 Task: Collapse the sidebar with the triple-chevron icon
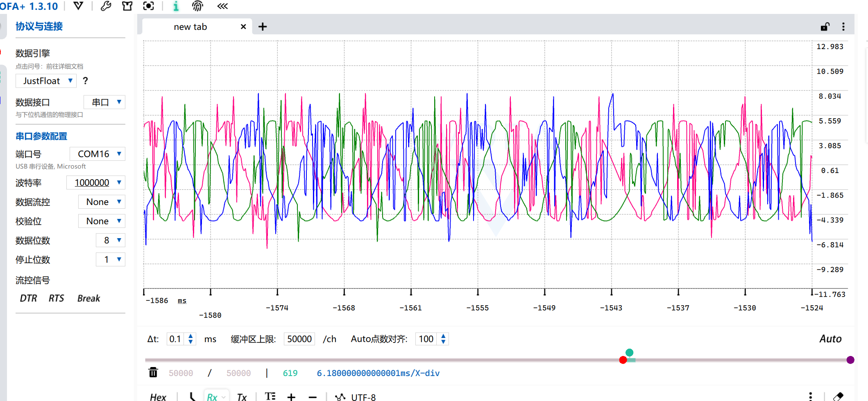coord(222,6)
